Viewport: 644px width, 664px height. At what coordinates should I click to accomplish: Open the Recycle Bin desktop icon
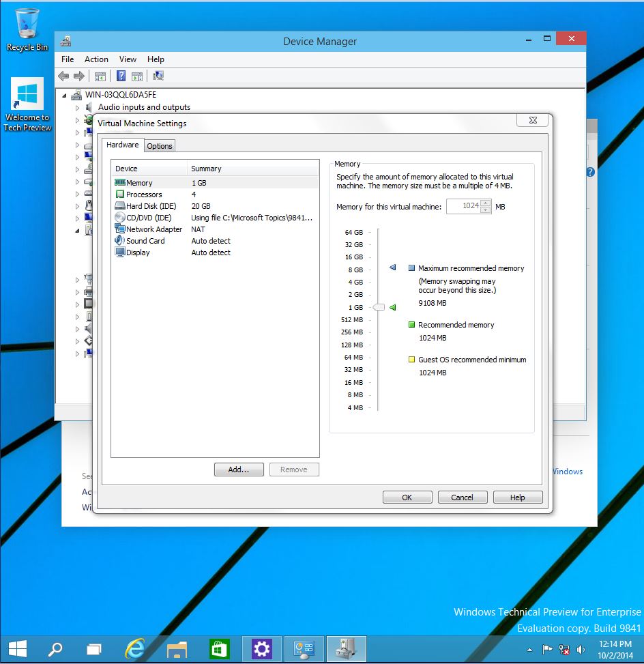coord(27,29)
